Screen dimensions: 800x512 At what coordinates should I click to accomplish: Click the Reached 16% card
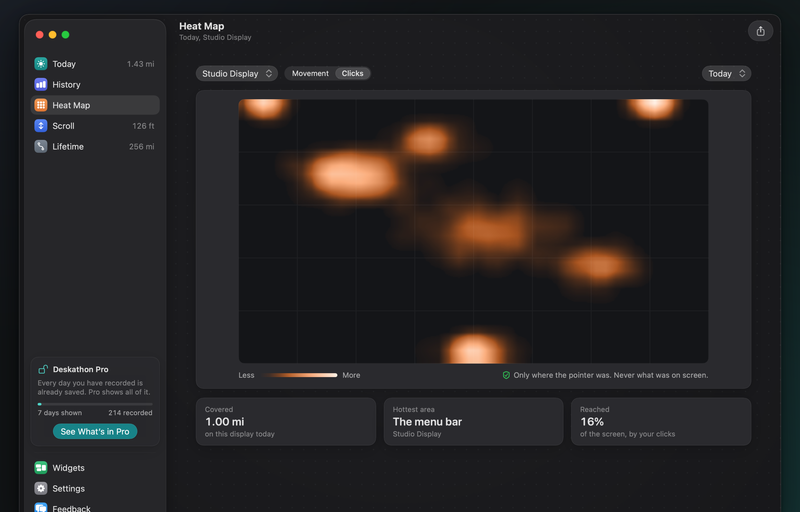click(661, 422)
